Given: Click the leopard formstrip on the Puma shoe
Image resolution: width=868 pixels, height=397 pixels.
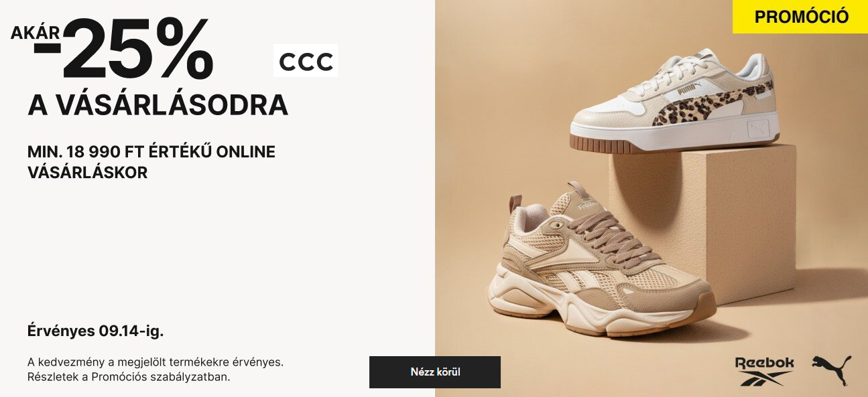Looking at the screenshot, I should point(710,104).
